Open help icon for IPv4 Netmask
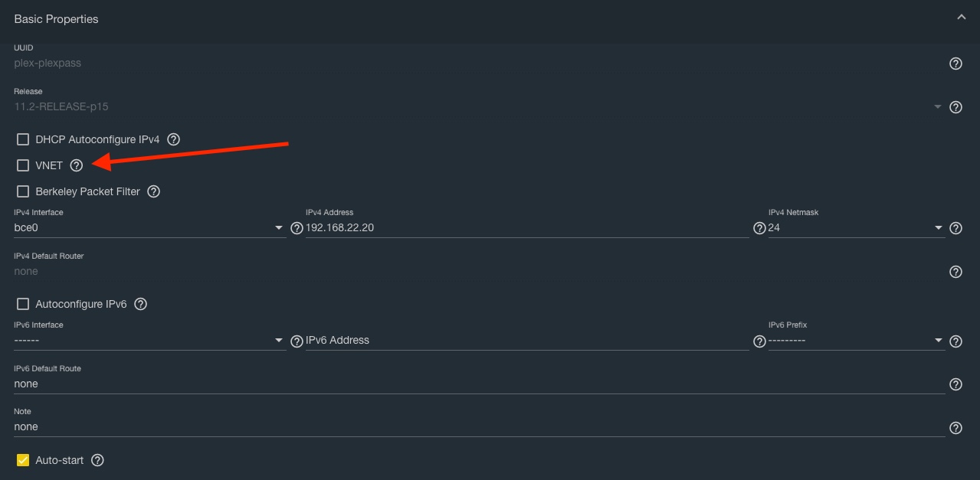This screenshot has height=480, width=980. [955, 228]
